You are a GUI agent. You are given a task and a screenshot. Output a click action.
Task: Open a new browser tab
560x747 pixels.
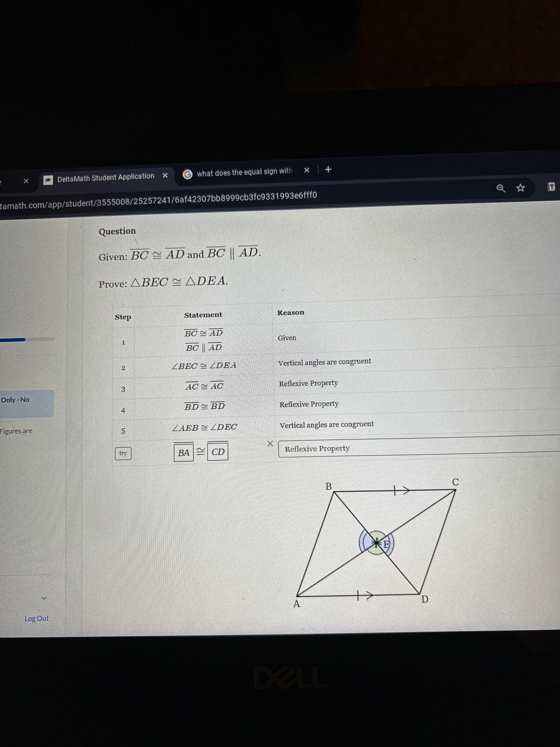pos(329,169)
